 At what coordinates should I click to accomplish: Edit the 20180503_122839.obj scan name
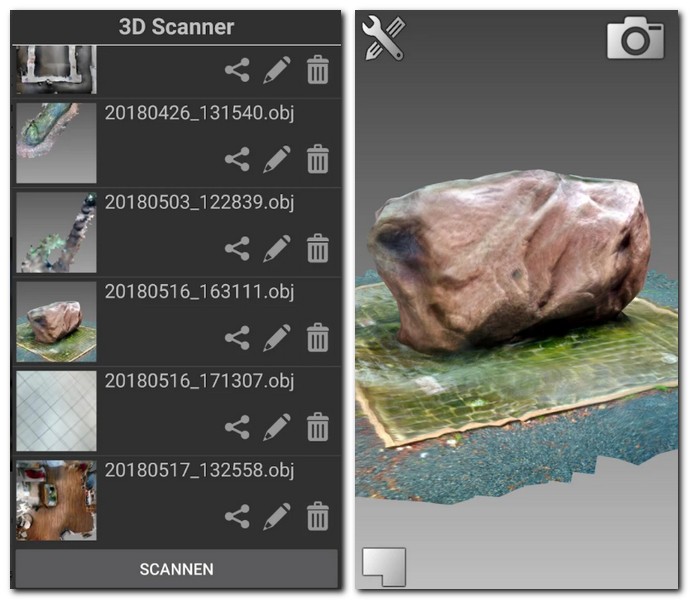pos(277,248)
